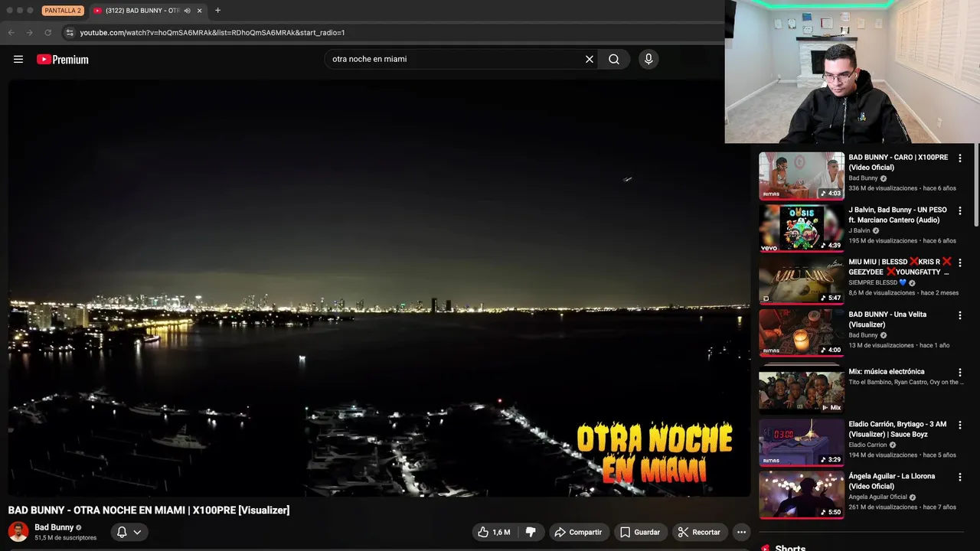Click the Guardar save button
Viewport: 980px width, 551px height.
[640, 532]
